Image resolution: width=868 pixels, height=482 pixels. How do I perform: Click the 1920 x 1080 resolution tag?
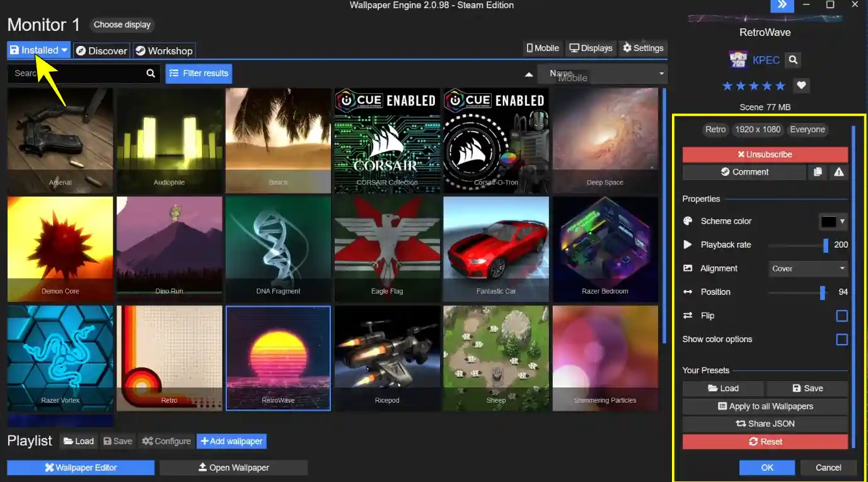click(x=758, y=129)
